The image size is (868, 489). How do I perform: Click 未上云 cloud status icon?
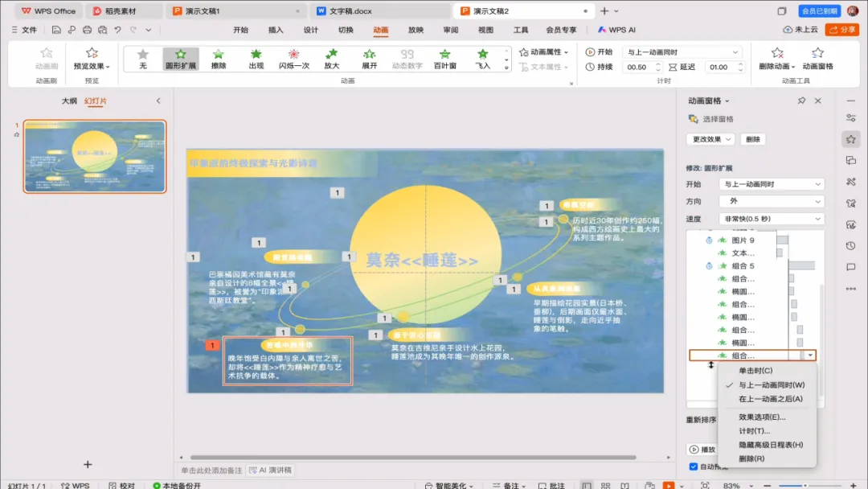pos(800,29)
